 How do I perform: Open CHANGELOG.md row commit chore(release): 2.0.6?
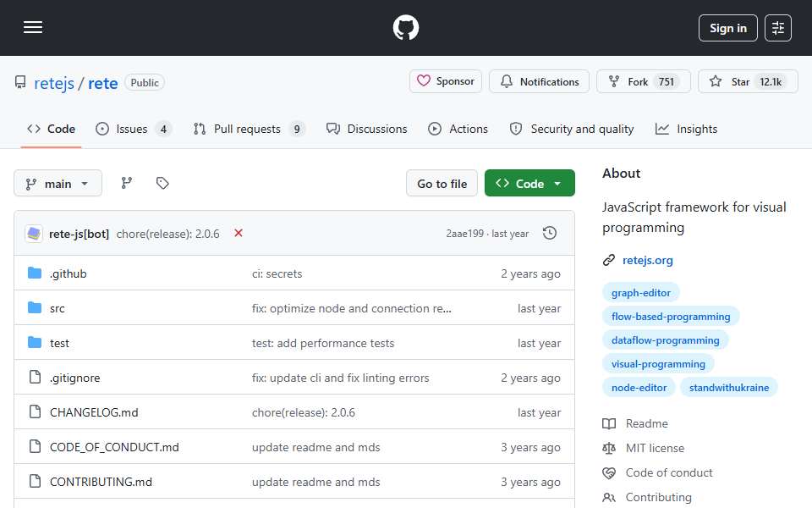click(304, 412)
